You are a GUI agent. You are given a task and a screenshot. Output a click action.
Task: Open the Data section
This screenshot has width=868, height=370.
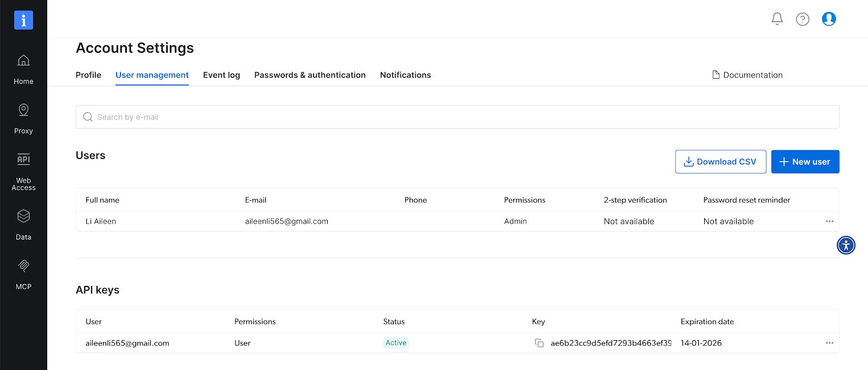pyautogui.click(x=23, y=225)
